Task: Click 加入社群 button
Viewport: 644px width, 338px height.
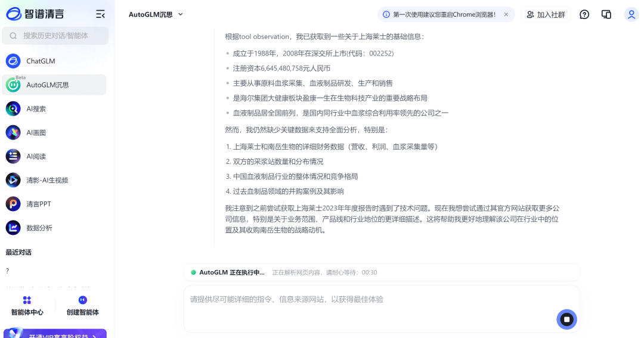Action: pos(546,14)
